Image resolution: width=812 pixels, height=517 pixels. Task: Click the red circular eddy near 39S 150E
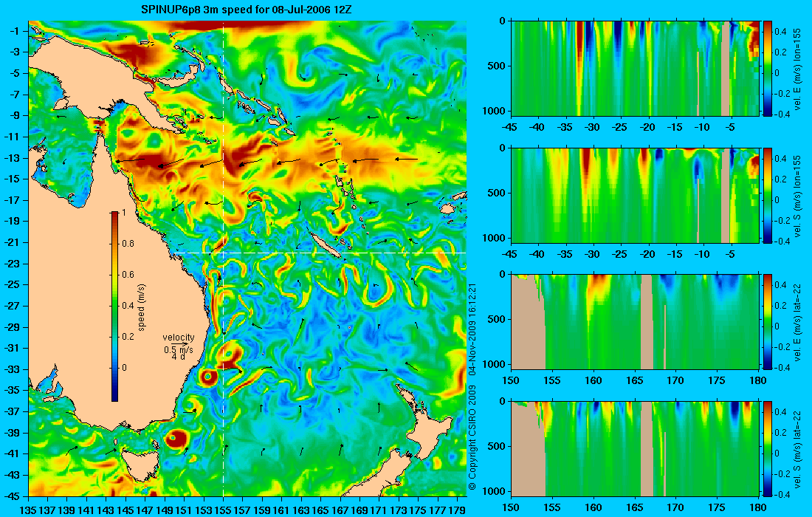click(x=176, y=439)
